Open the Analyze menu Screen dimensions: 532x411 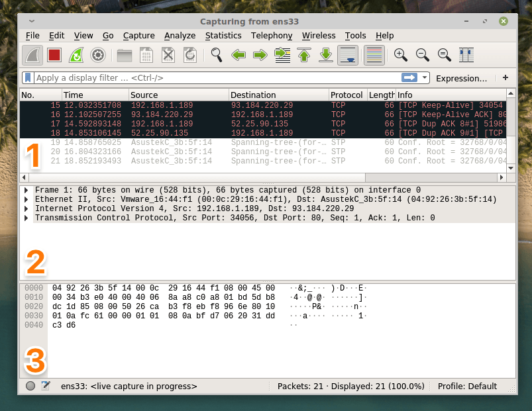(x=180, y=36)
